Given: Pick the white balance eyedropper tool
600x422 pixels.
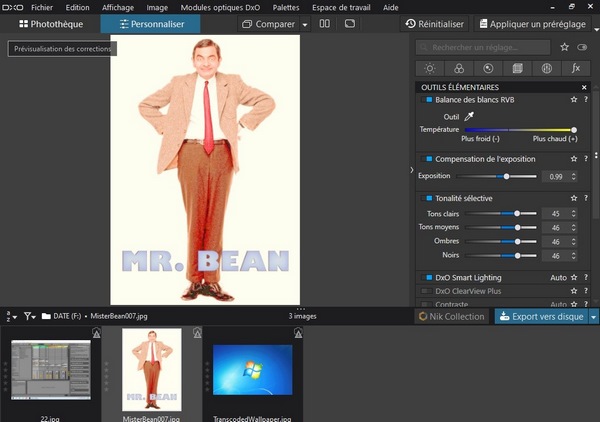Looking at the screenshot, I should 469,116.
